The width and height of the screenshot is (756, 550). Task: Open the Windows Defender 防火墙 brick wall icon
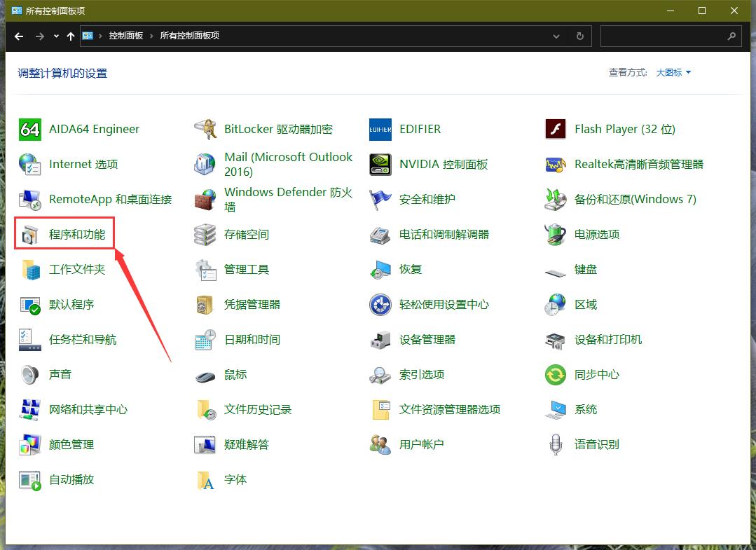(205, 200)
